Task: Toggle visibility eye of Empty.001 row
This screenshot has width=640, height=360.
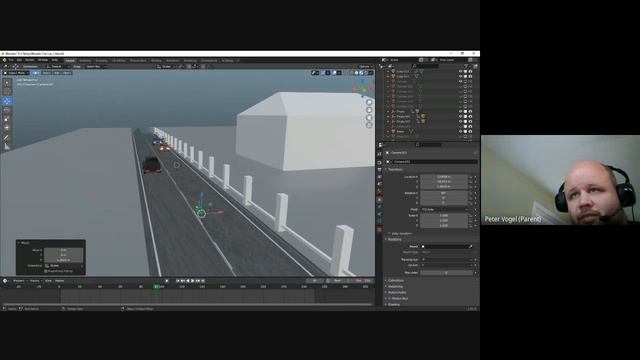Action: (460, 116)
